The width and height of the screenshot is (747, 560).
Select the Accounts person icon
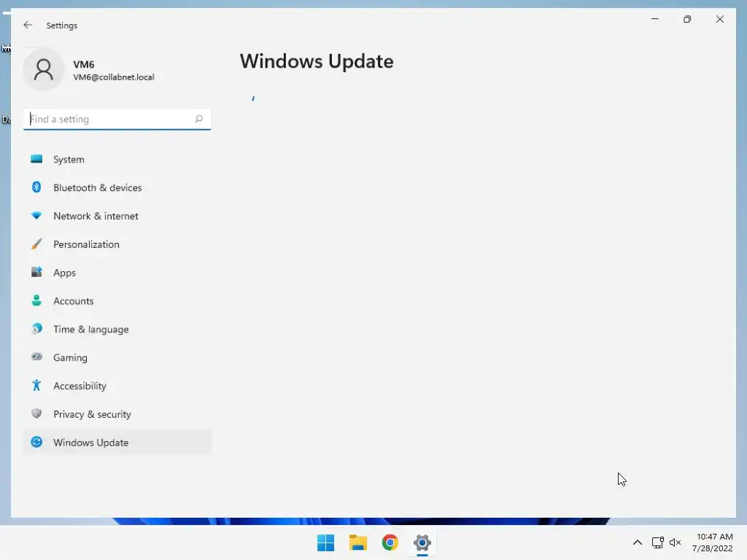(36, 300)
